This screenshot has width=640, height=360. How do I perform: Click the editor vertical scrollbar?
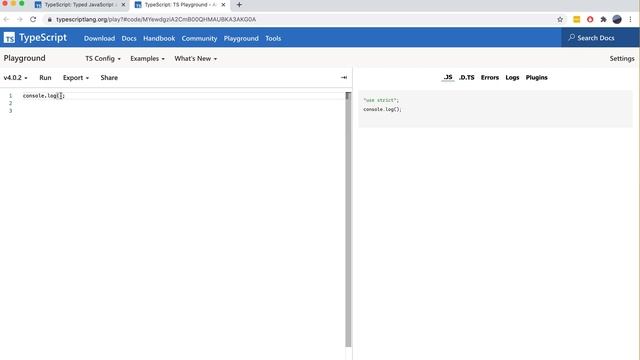348,220
